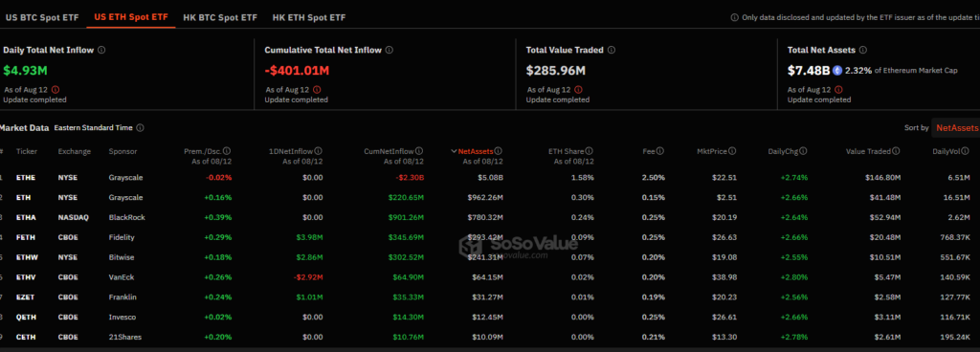This screenshot has height=352, width=980.
Task: Toggle sort arrow on NetAssets column
Action: click(454, 151)
